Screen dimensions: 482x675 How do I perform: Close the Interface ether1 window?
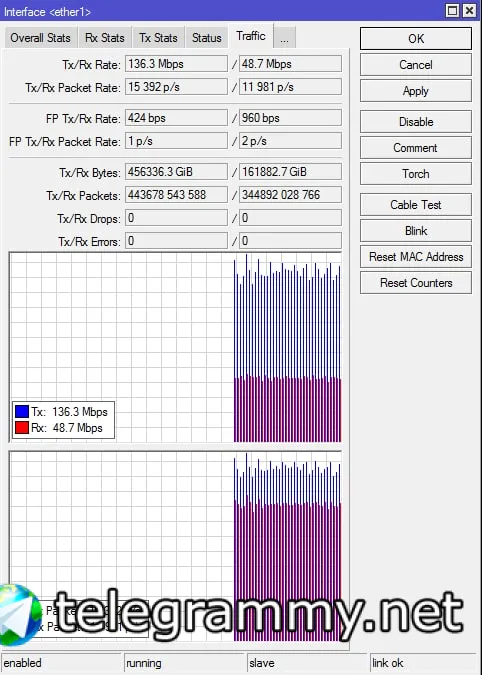469,10
